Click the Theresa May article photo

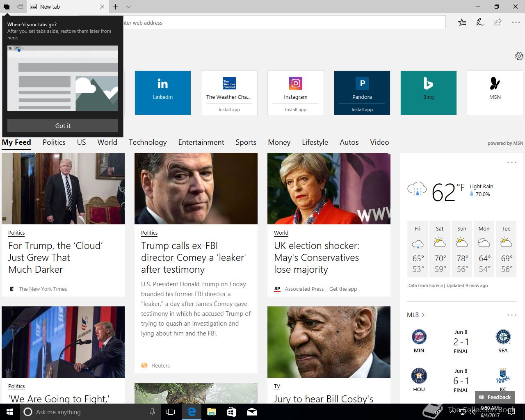click(329, 189)
